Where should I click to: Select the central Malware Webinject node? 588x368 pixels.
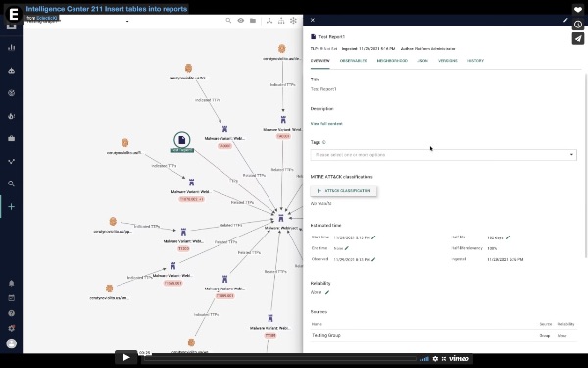tap(281, 218)
